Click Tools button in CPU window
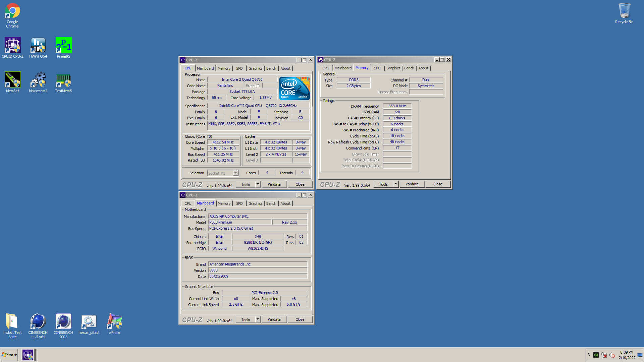Viewport: 644px width, 362px height. [246, 184]
